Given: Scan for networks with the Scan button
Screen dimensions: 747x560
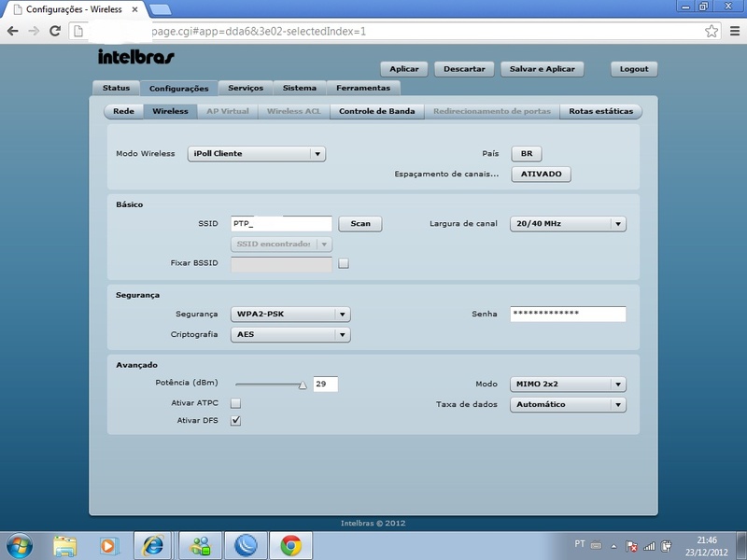Looking at the screenshot, I should pyautogui.click(x=360, y=224).
